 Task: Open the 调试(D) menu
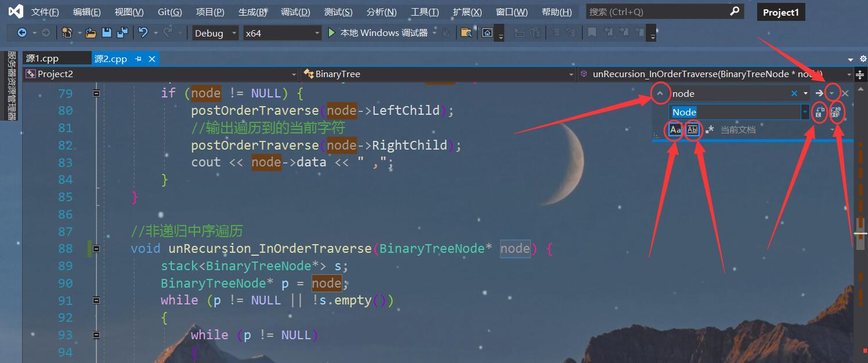pyautogui.click(x=295, y=12)
